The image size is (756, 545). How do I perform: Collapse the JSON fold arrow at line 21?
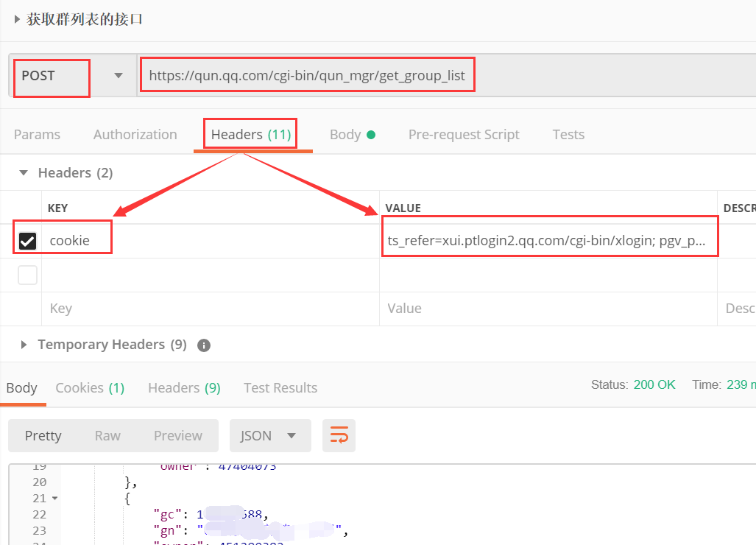55,498
